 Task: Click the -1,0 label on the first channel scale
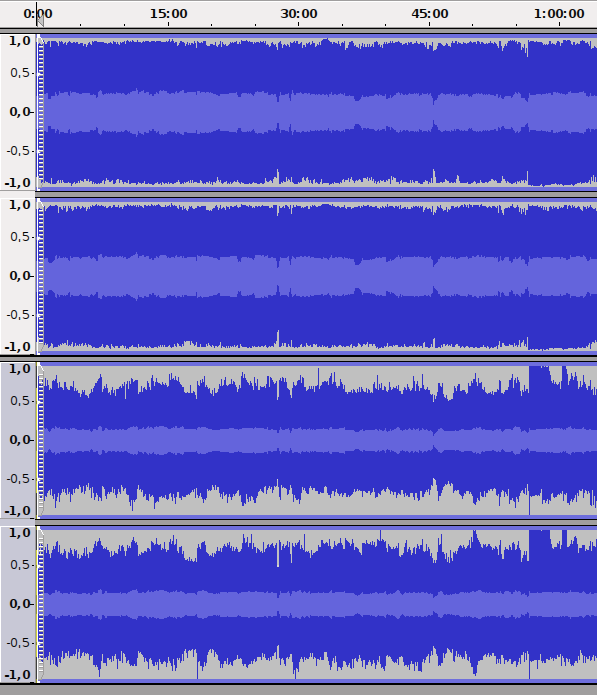(18, 183)
